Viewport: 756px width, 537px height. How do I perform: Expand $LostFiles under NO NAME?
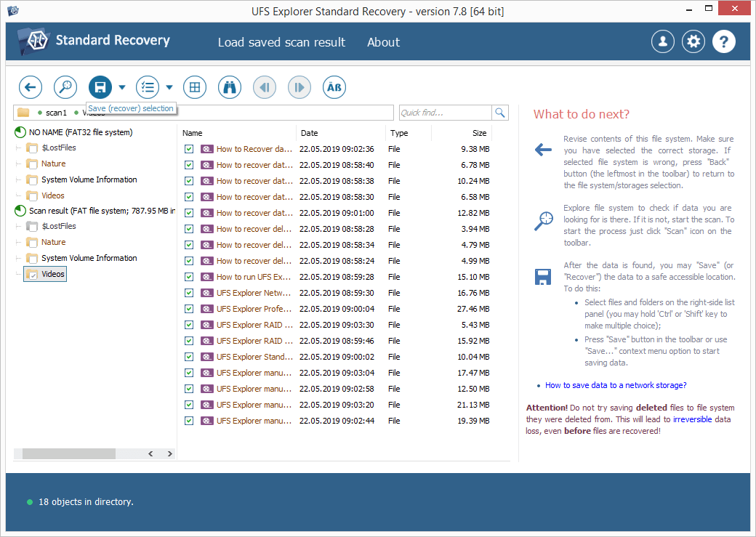18,148
